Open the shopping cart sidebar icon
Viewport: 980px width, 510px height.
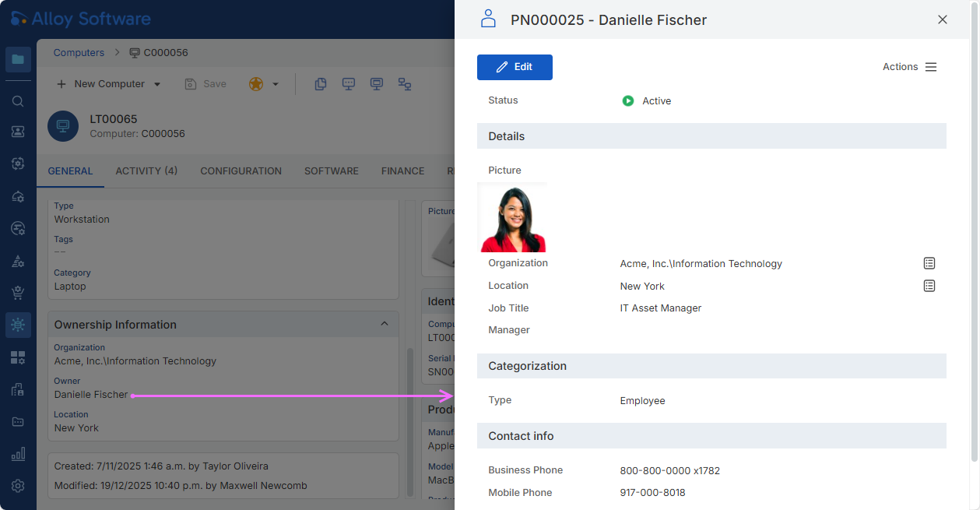coord(18,293)
